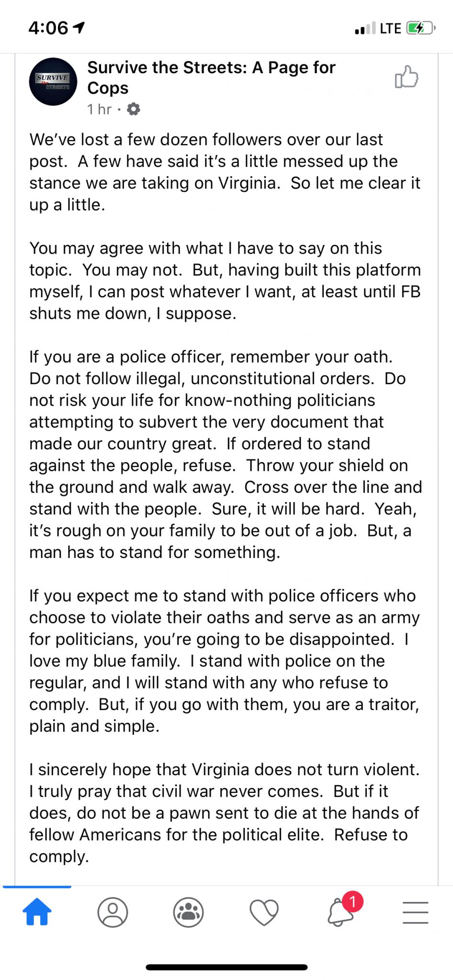453x980 pixels.
Task: Tap the LTE network indicator
Action: (x=390, y=29)
